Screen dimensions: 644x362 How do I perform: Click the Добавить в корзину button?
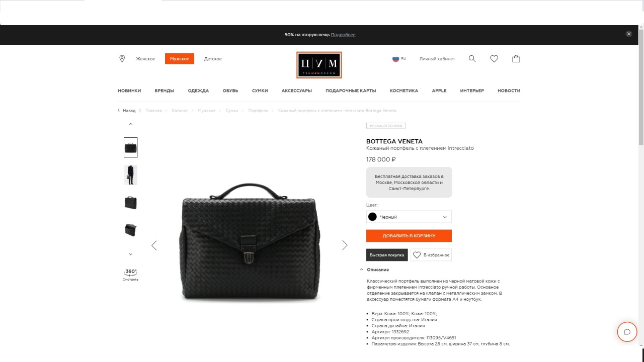click(x=409, y=236)
